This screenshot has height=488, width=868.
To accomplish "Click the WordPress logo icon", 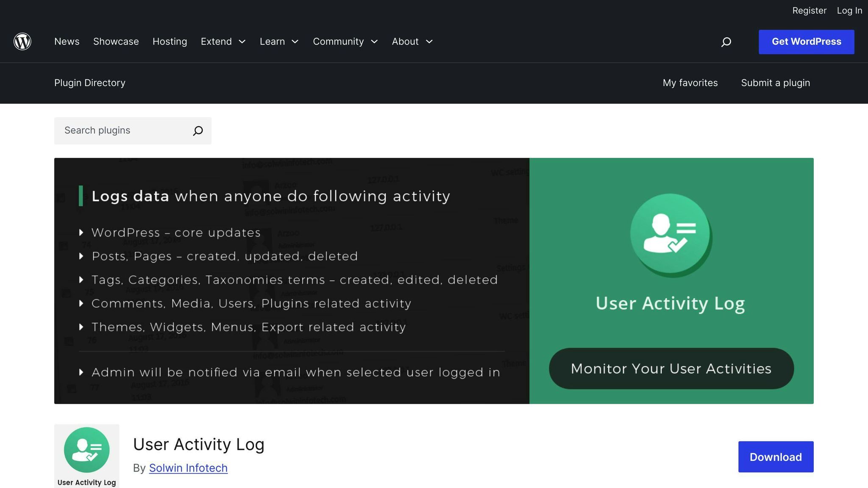I will (x=22, y=42).
